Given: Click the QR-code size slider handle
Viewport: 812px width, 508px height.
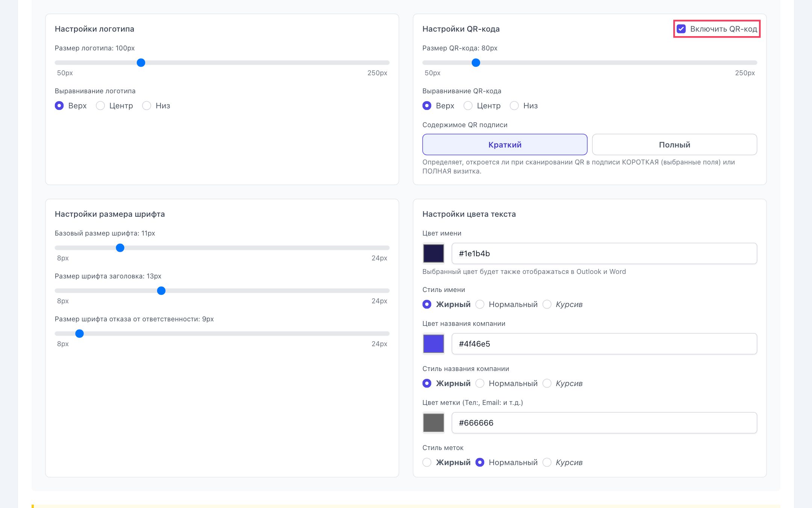Looking at the screenshot, I should coord(476,63).
